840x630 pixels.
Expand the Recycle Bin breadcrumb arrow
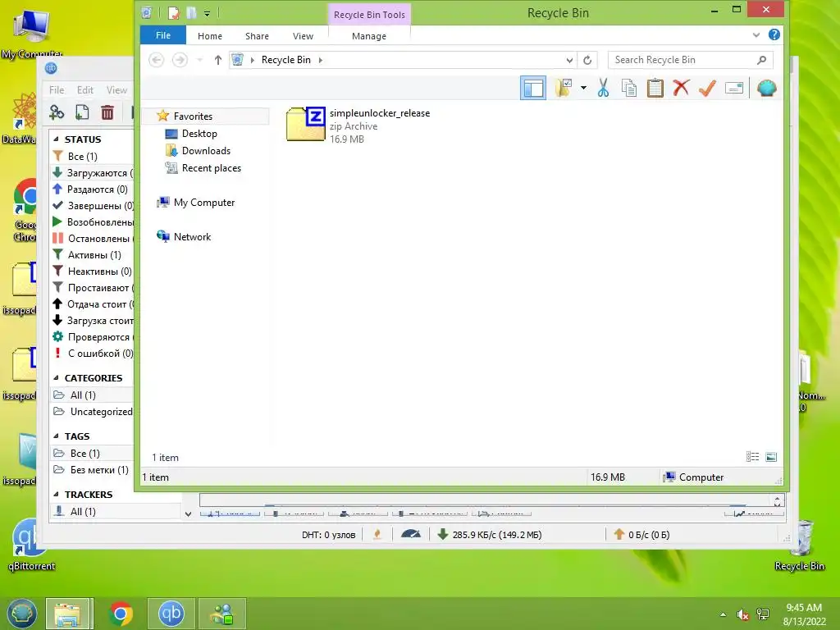[321, 60]
